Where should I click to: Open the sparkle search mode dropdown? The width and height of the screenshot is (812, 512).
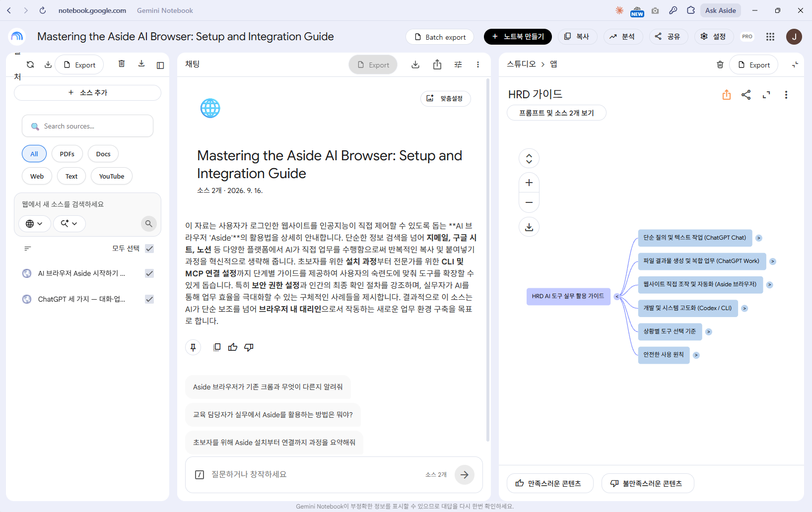(69, 224)
